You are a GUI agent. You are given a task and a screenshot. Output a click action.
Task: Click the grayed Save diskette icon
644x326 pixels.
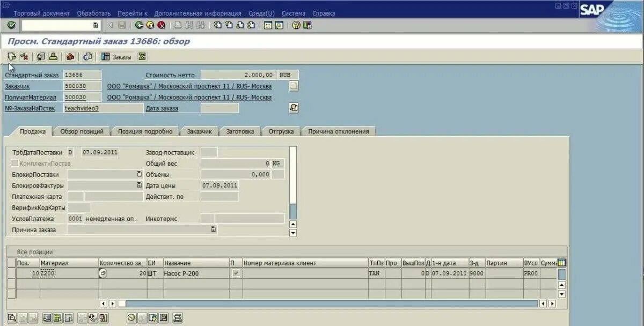[122, 25]
